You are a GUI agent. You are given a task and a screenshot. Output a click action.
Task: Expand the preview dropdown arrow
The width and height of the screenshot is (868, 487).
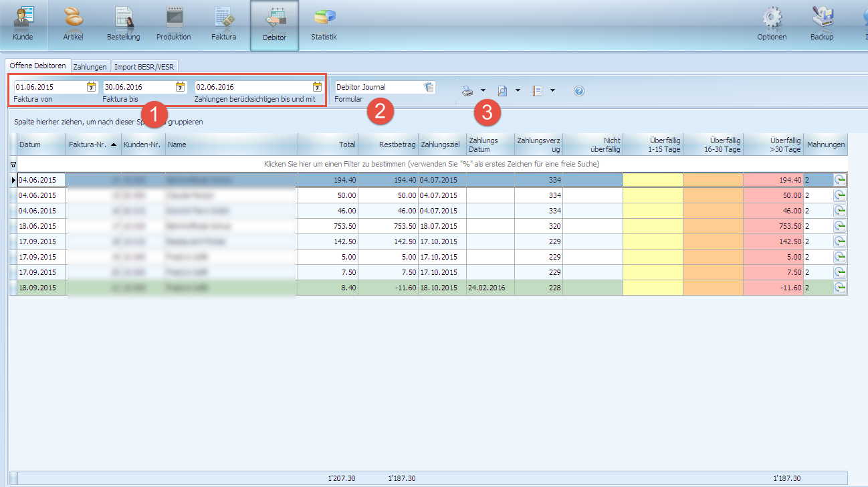point(518,91)
